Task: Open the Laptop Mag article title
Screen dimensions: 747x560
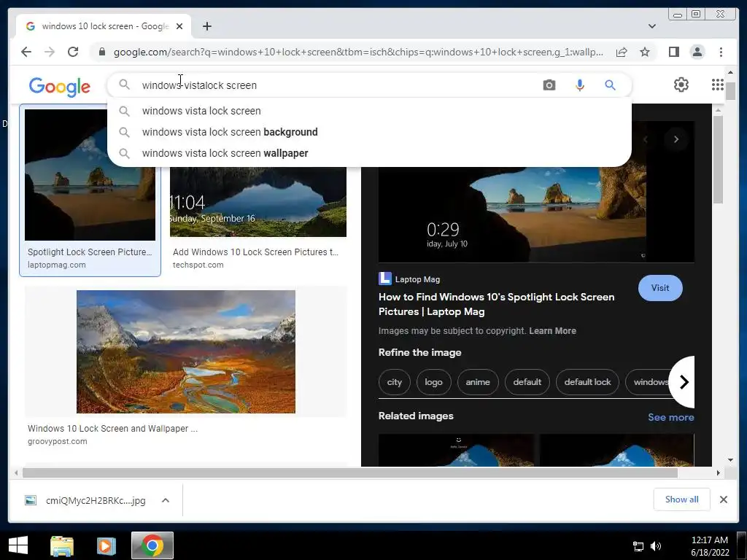Action: (x=496, y=304)
